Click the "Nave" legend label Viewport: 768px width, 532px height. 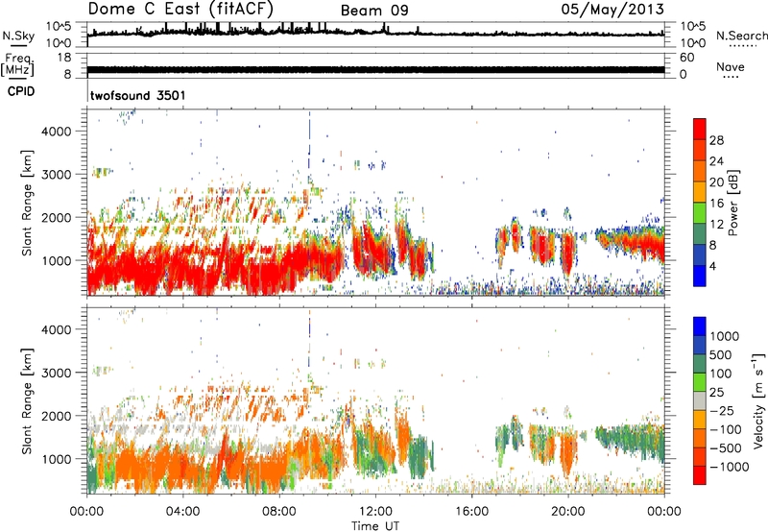(730, 66)
